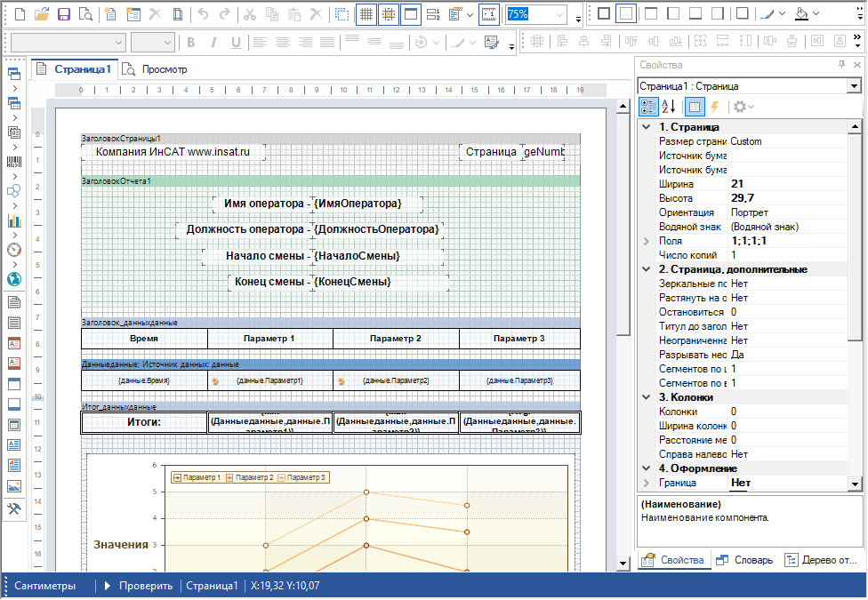868x600 pixels.
Task: Toggle Align to Grid button
Action: 389,14
